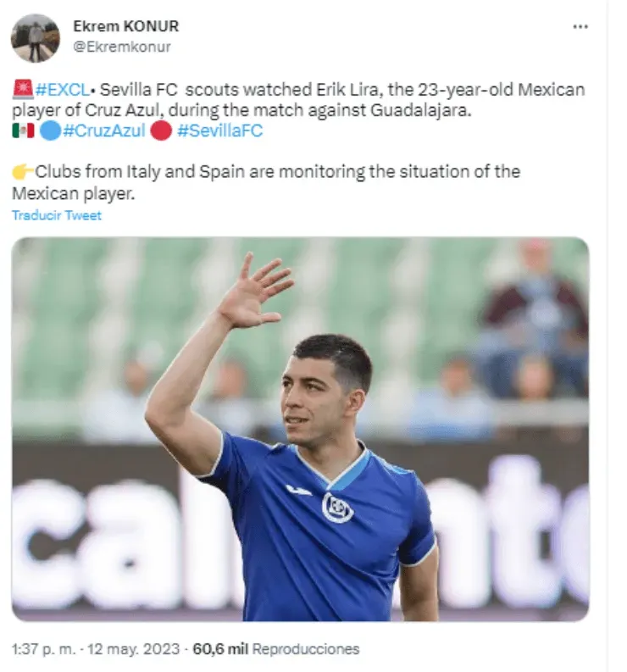This screenshot has width=627, height=672.
Task: Click the red siren emoji before #EXCL
Action: coord(23,89)
